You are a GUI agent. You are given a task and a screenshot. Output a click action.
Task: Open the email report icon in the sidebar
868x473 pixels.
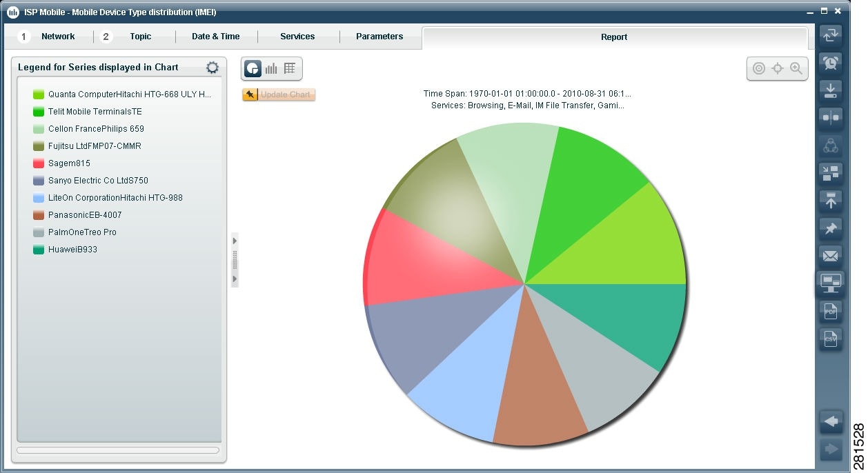[830, 254]
